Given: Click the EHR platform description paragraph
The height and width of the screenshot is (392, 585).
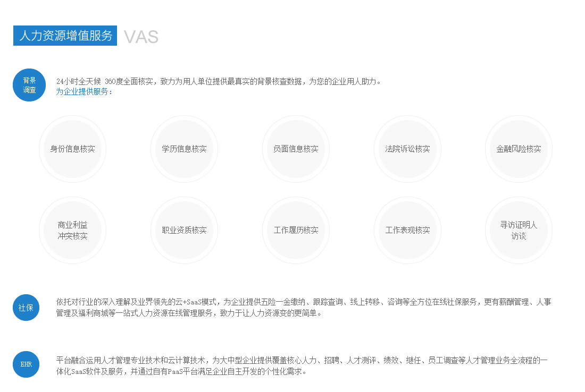Looking at the screenshot, I should pyautogui.click(x=302, y=360).
